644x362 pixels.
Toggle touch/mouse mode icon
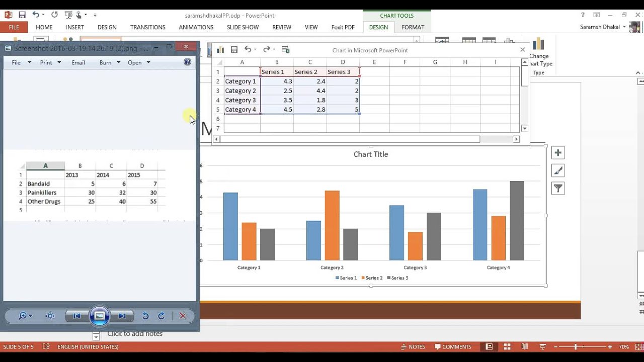pyautogui.click(x=80, y=15)
